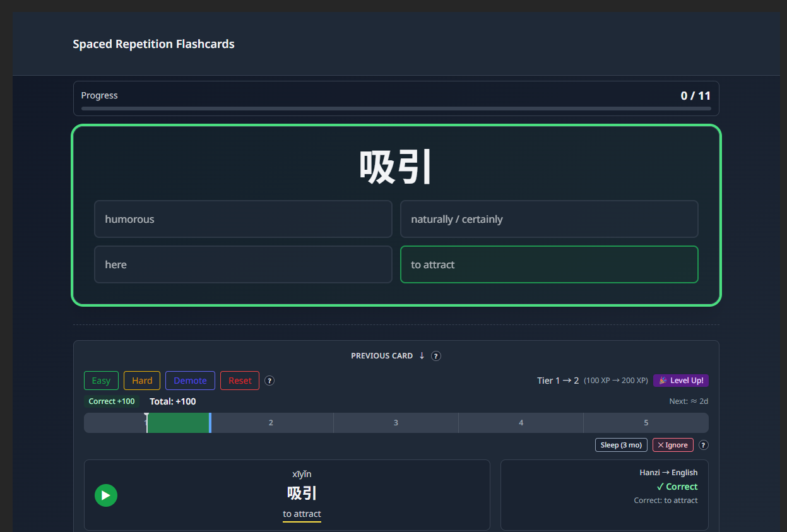Pick the 'naturally / certainly' answer option

[x=548, y=219]
